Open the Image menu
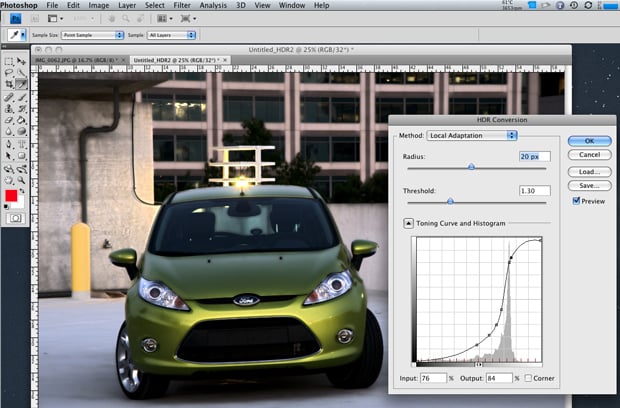Viewport: 620px width, 408px height. (98, 5)
